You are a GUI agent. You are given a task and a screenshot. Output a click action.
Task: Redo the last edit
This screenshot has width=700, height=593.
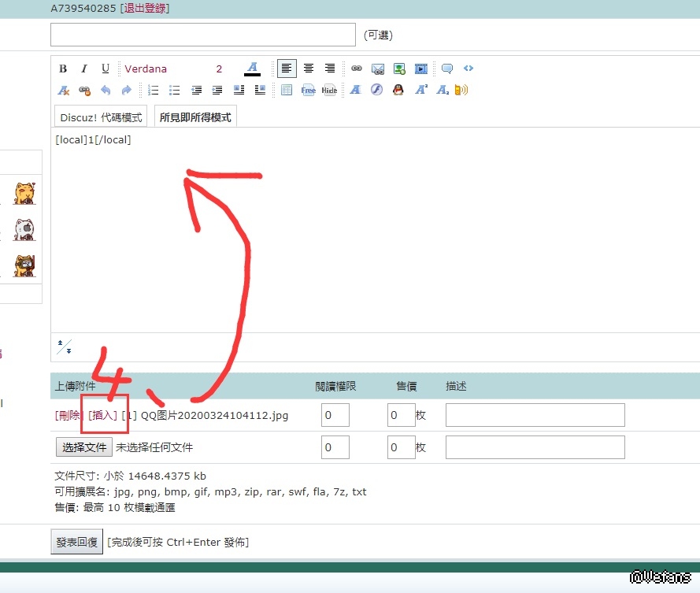[x=127, y=91]
